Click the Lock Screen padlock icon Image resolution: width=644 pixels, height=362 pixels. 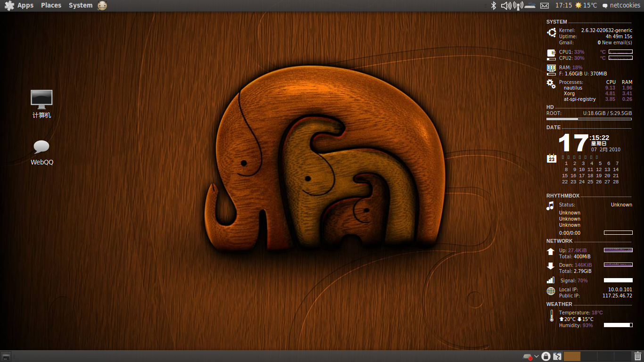[x=546, y=356]
